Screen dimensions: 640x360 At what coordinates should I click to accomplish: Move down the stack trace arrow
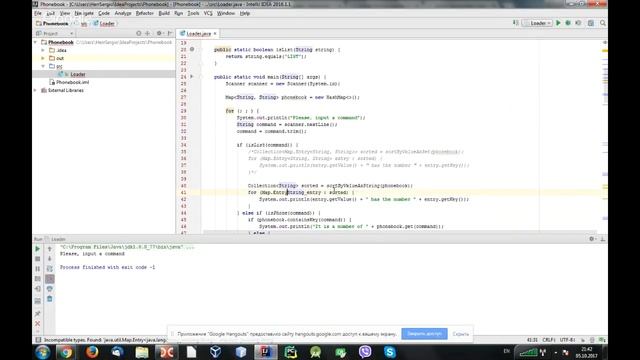[50, 259]
